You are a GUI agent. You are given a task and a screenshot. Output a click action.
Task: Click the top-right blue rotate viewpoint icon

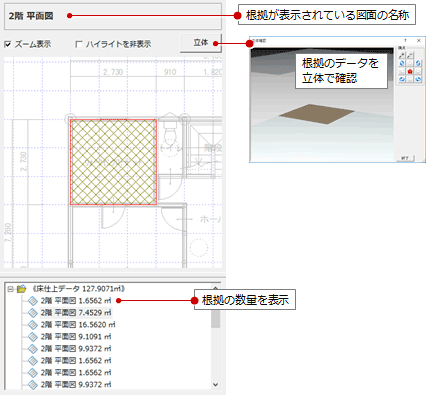point(418,63)
